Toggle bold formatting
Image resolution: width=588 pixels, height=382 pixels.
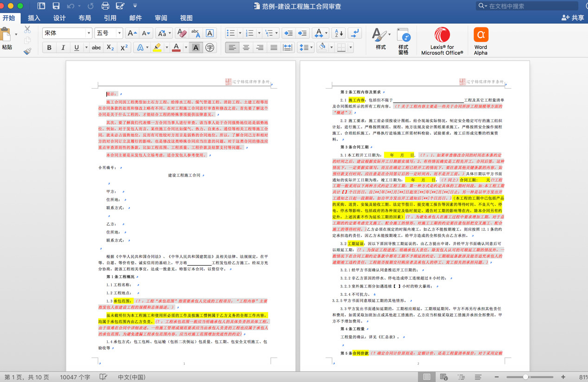click(49, 48)
